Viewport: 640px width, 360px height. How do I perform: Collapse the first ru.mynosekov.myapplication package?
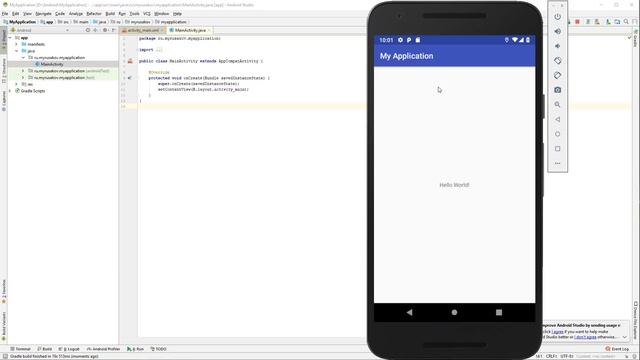[x=23, y=58]
